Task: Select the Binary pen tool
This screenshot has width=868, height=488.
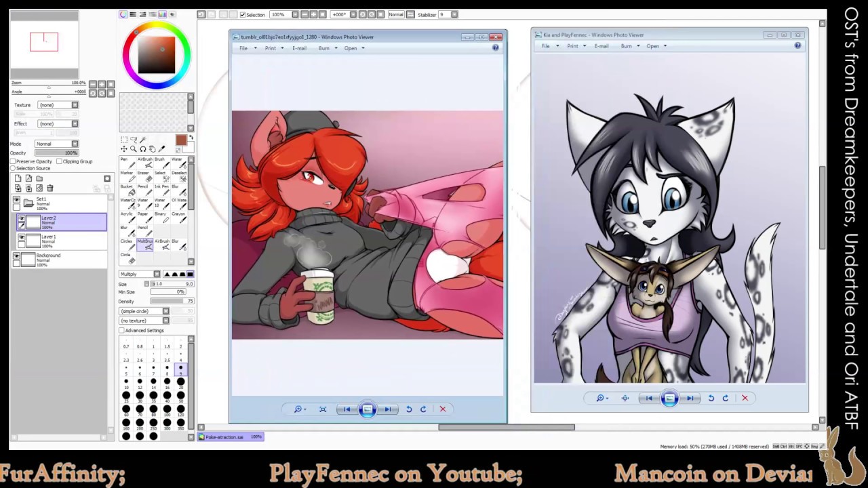Action: pyautogui.click(x=162, y=218)
